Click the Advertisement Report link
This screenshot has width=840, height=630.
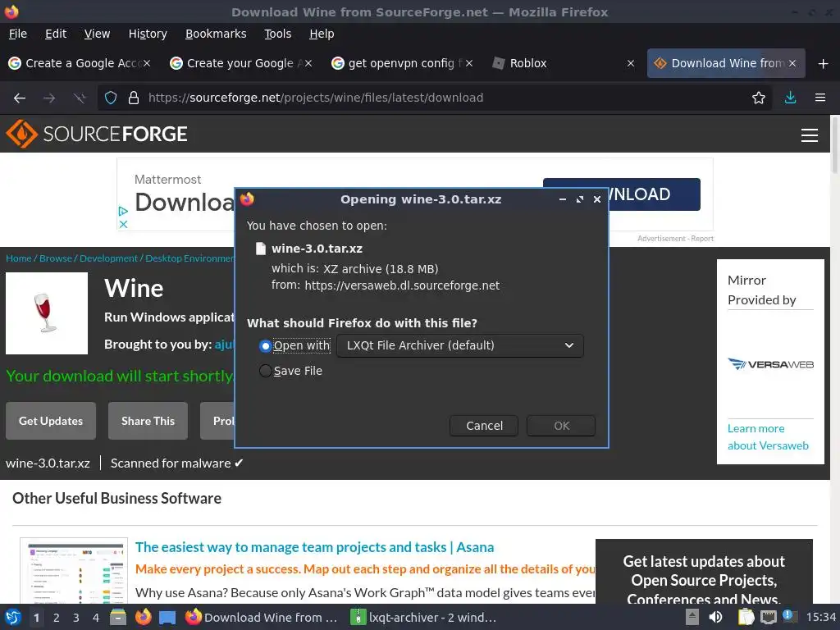pyautogui.click(x=675, y=239)
